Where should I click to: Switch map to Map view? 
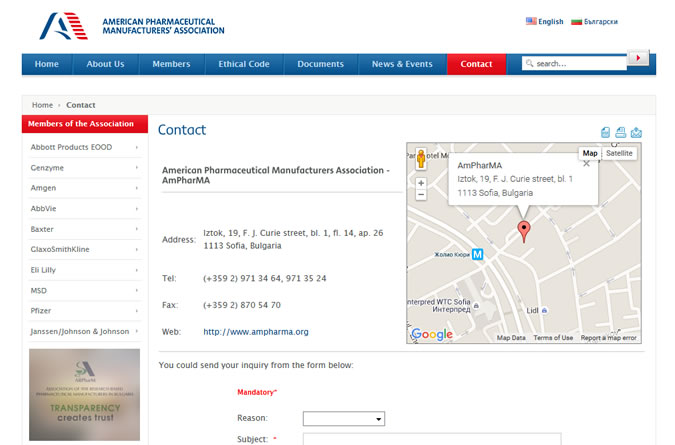pyautogui.click(x=590, y=153)
